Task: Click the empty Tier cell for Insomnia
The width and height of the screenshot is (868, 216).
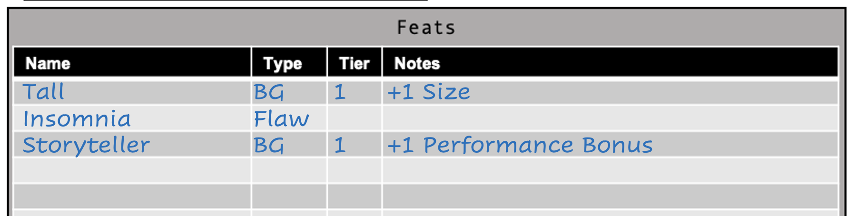Action: [x=355, y=118]
